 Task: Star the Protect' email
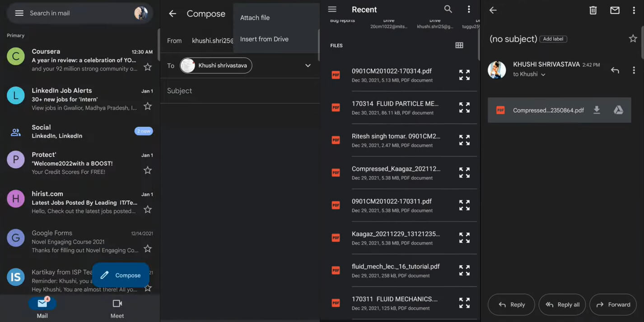(147, 170)
